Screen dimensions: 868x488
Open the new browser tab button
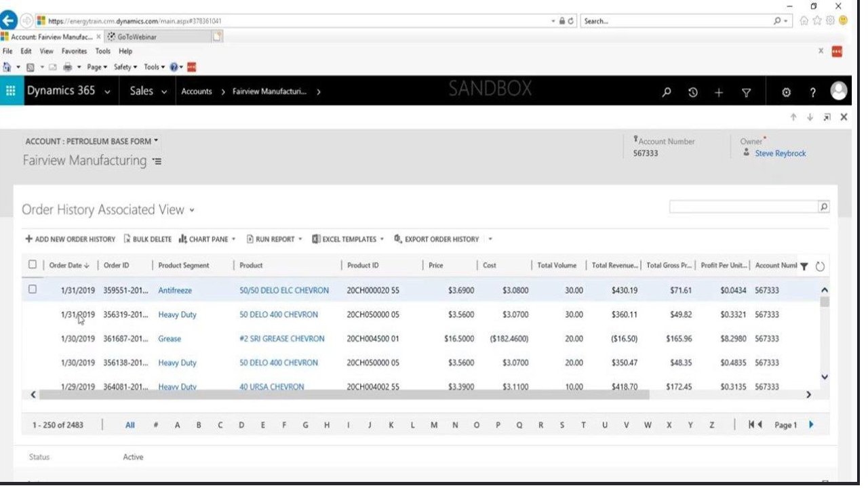click(x=217, y=37)
